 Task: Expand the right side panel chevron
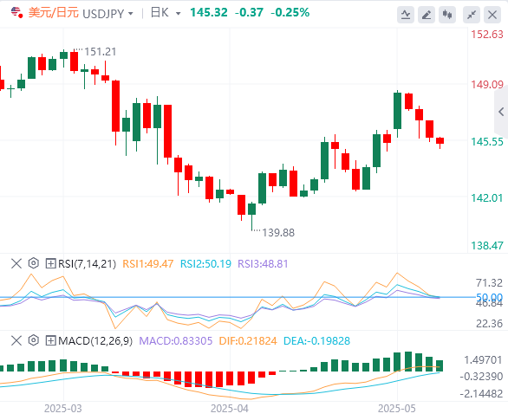[501, 112]
